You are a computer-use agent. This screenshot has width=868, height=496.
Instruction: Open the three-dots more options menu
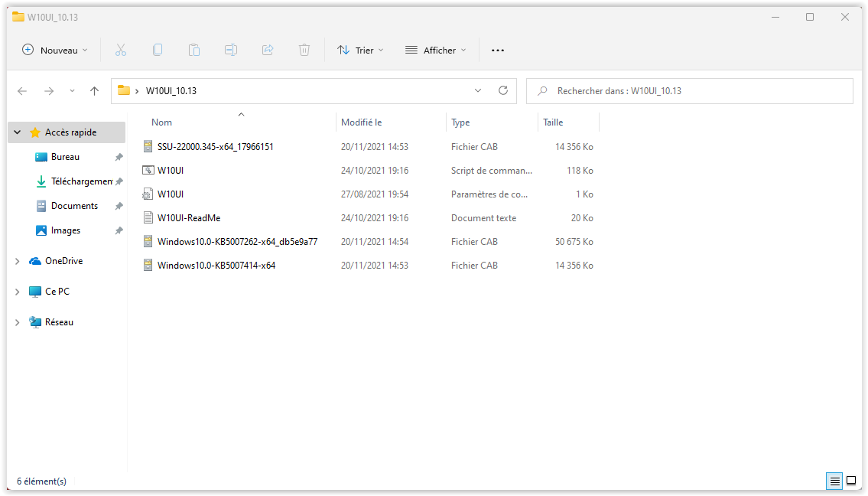(x=498, y=51)
